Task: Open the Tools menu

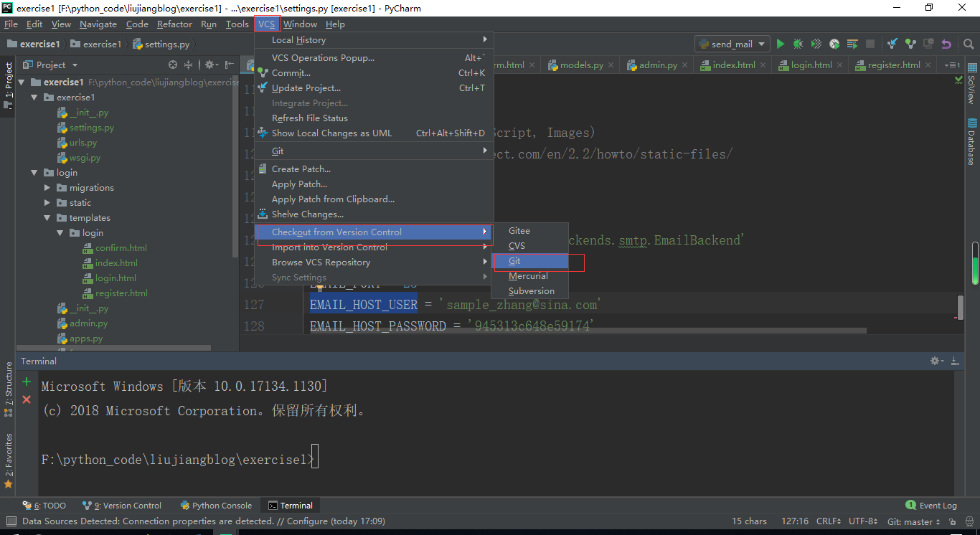Action: [x=237, y=24]
